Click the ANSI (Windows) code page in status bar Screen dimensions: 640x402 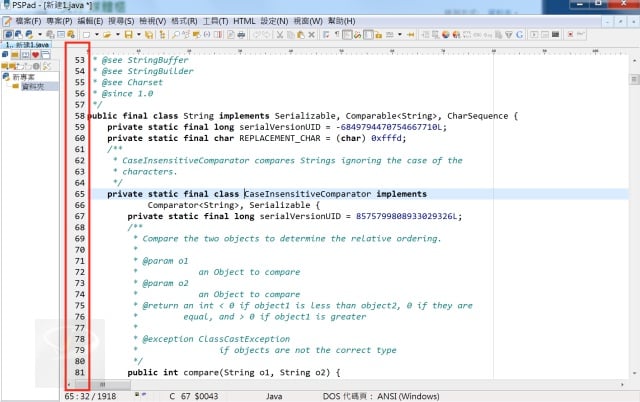click(x=430, y=396)
